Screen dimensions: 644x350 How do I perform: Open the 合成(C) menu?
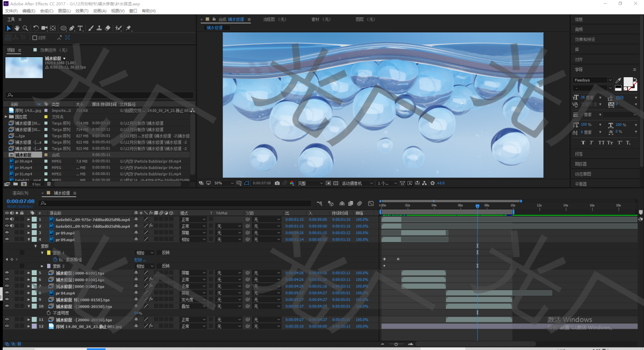(x=47, y=11)
